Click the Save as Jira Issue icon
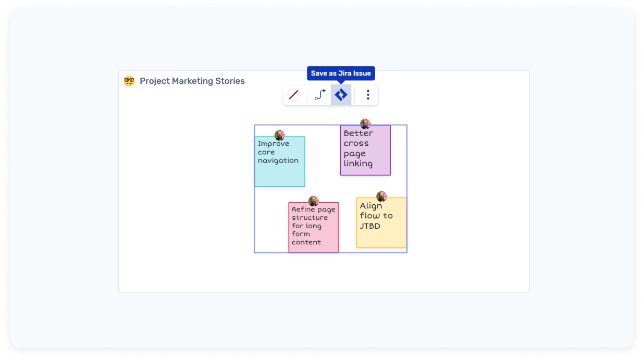The width and height of the screenshot is (644, 360). (341, 95)
